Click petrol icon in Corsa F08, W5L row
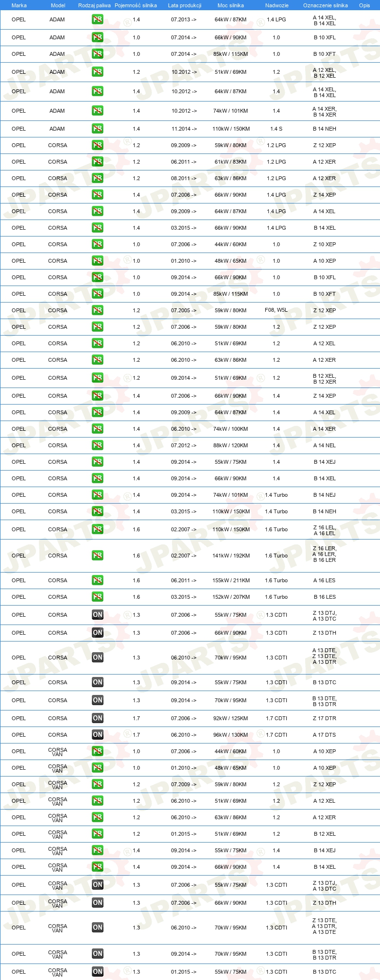 tap(98, 310)
